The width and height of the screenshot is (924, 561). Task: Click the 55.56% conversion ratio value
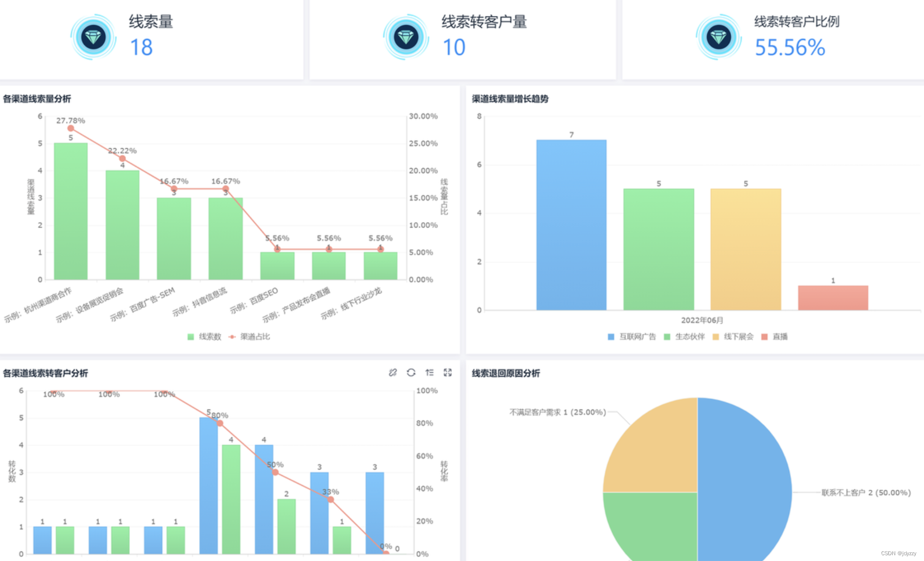pos(789,48)
